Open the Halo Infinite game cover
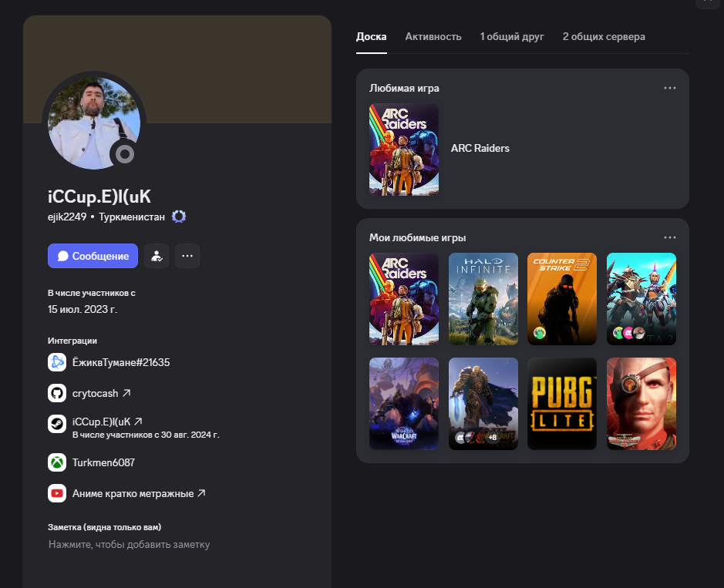Image resolution: width=724 pixels, height=588 pixels. coord(483,299)
